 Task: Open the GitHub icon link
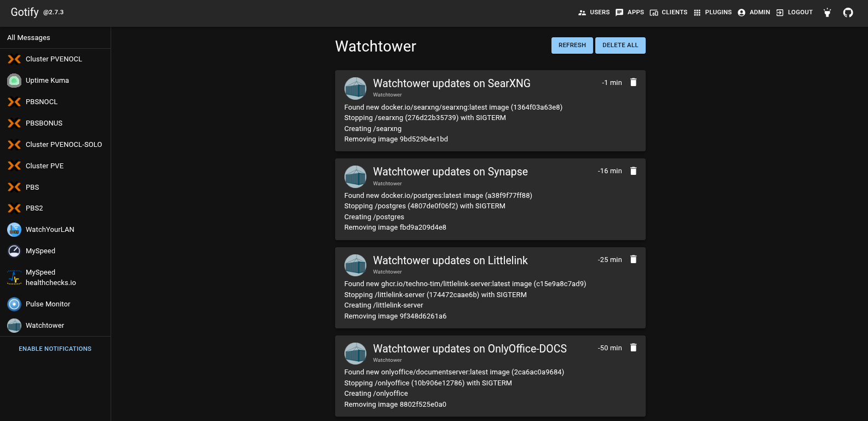848,13
